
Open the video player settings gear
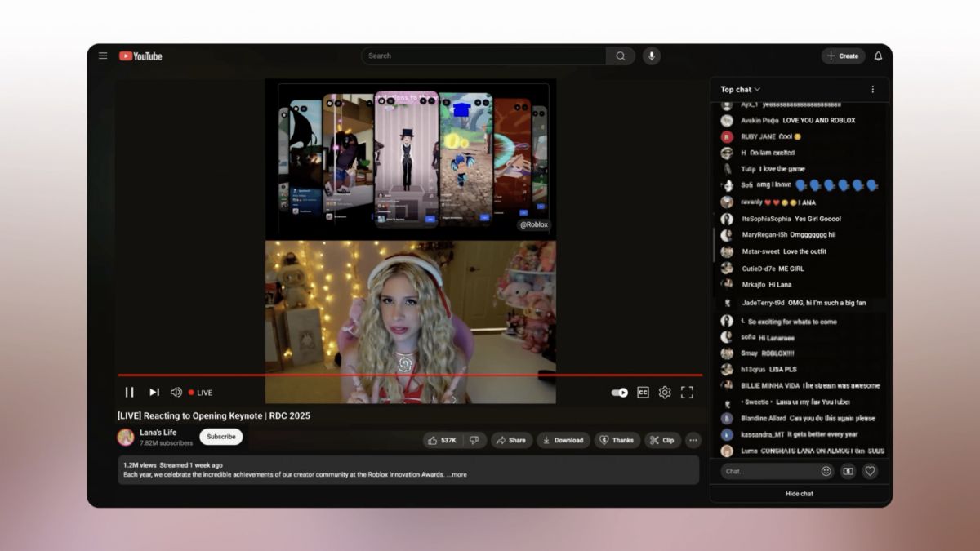point(665,392)
